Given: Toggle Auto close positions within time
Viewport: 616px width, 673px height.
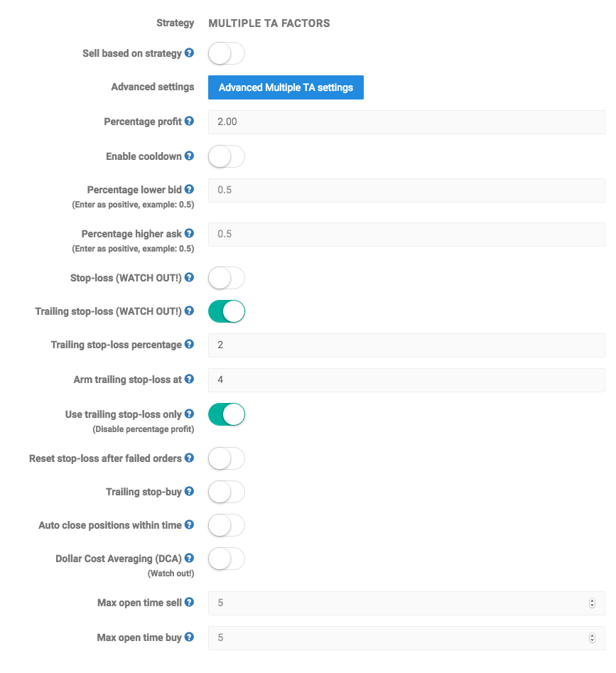Looking at the screenshot, I should click(x=227, y=525).
